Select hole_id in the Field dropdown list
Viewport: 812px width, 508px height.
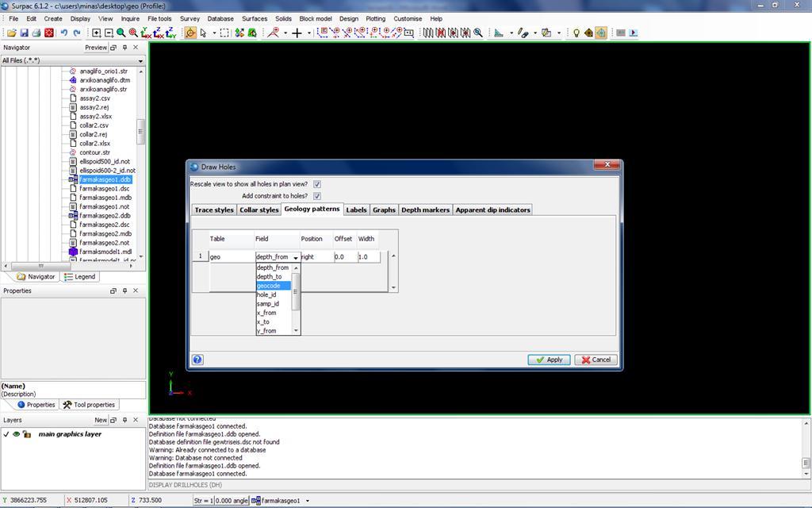(274, 294)
